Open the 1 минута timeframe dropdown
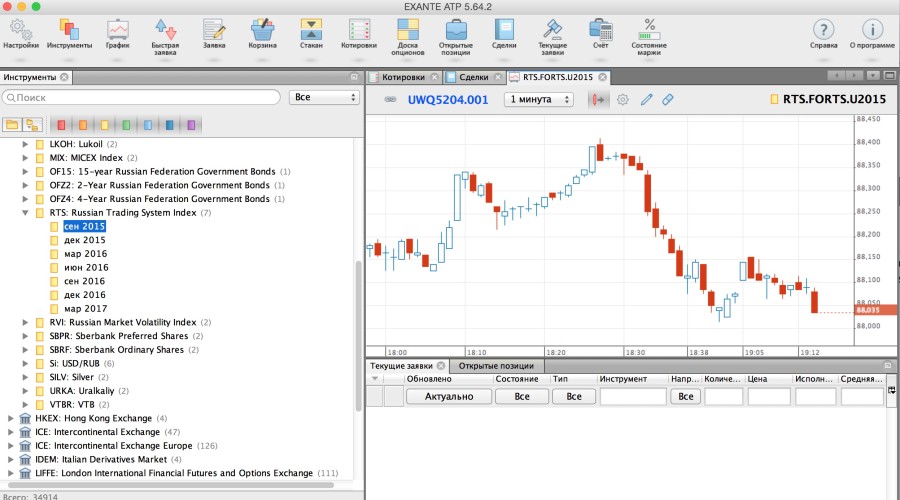Image resolution: width=900 pixels, height=500 pixels. click(x=539, y=100)
